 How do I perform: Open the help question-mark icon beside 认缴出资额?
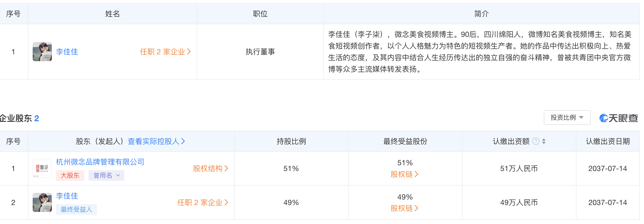coord(536,141)
